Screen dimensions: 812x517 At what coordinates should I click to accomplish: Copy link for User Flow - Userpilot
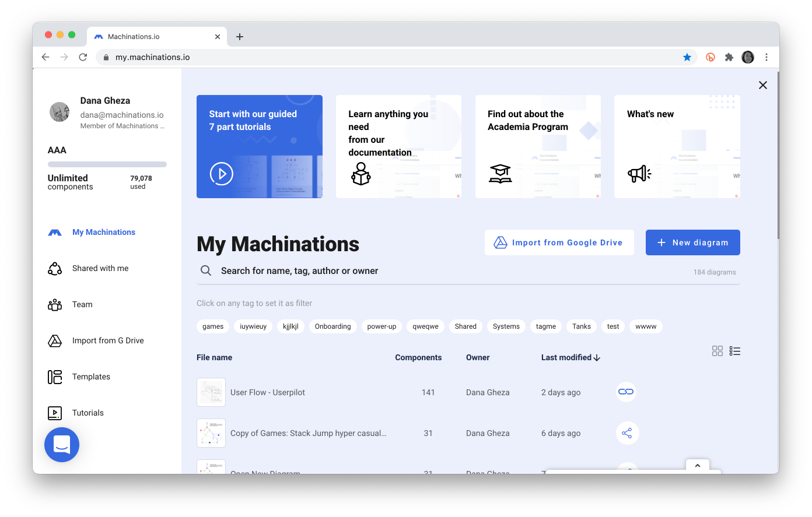[x=626, y=392]
